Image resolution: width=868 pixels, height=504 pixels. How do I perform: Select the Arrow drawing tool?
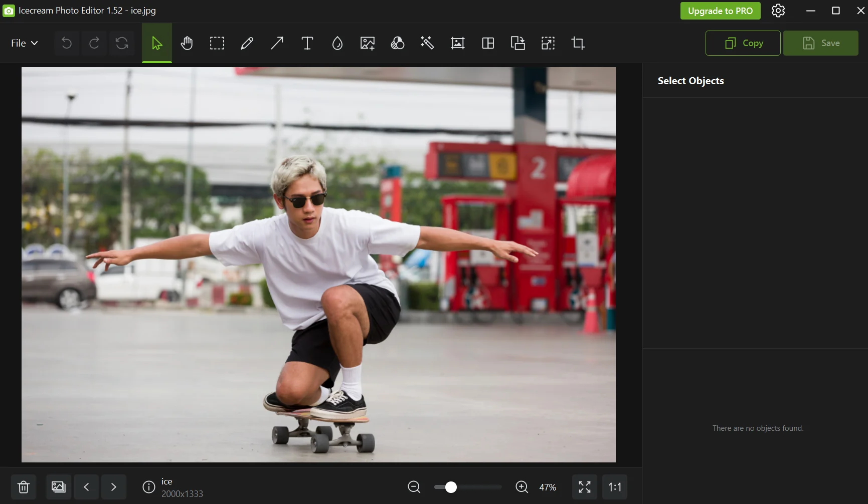[x=277, y=44]
